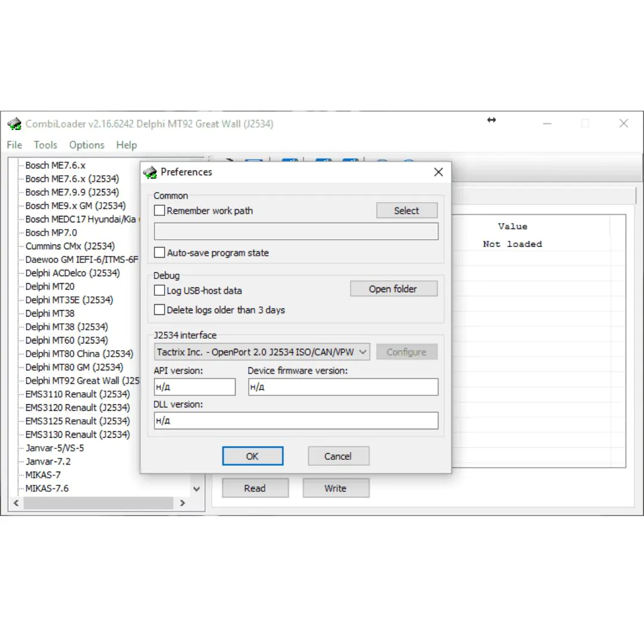644x644 pixels.
Task: Click the DLL version text field
Action: point(296,421)
